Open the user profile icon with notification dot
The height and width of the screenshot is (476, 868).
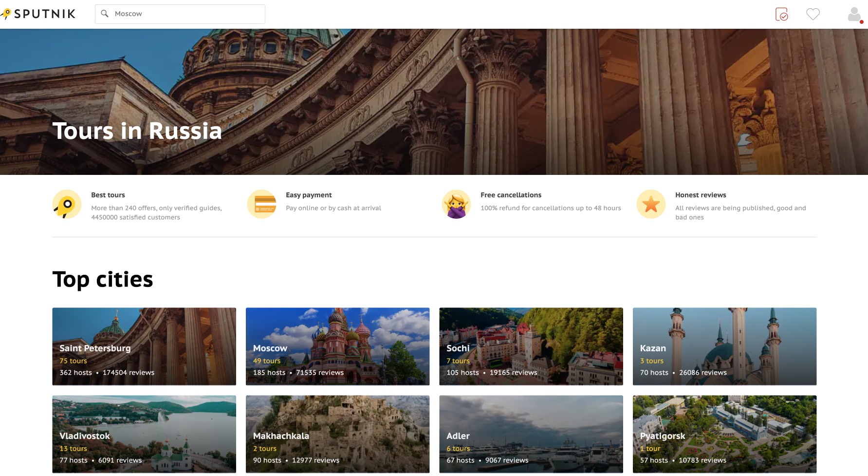pos(853,14)
